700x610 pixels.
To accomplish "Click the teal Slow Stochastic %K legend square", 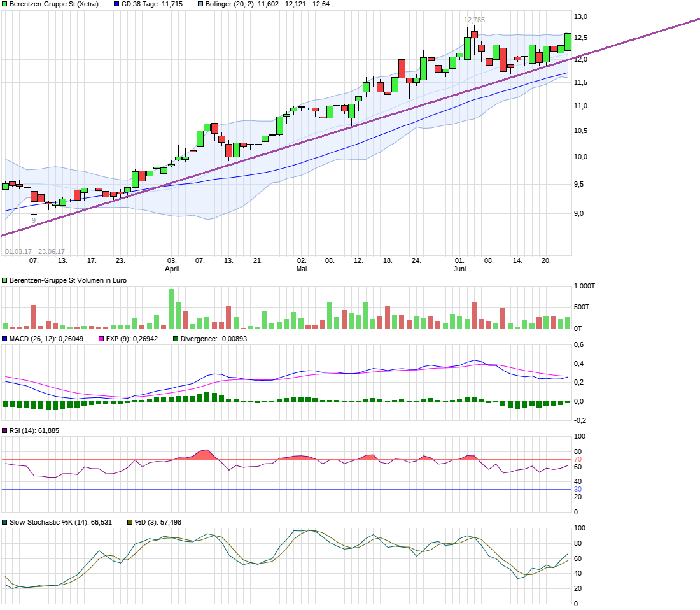I will (5, 522).
